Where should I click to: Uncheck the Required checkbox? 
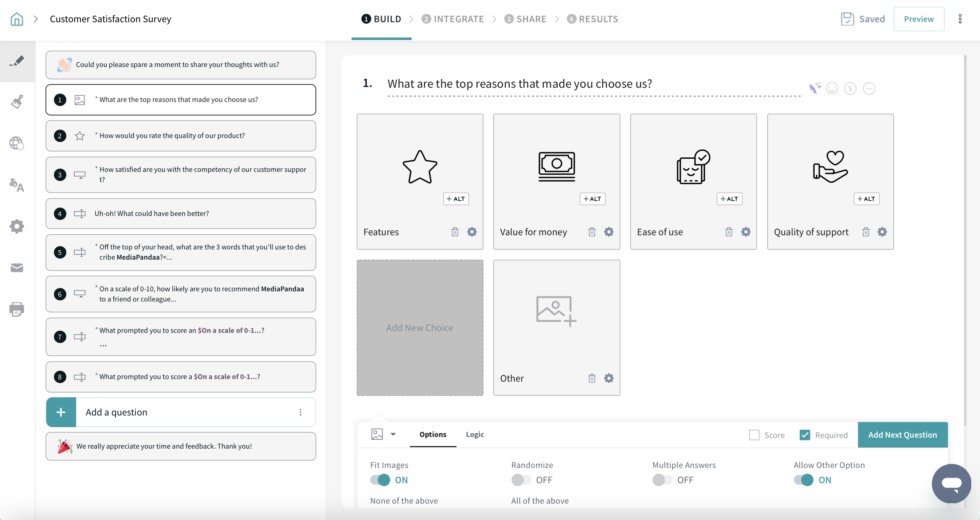805,435
